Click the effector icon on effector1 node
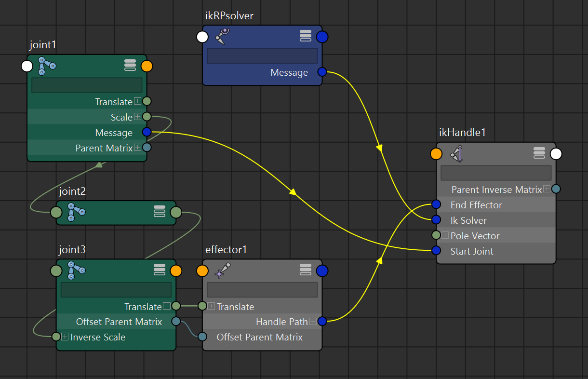588x379 pixels. pyautogui.click(x=222, y=270)
